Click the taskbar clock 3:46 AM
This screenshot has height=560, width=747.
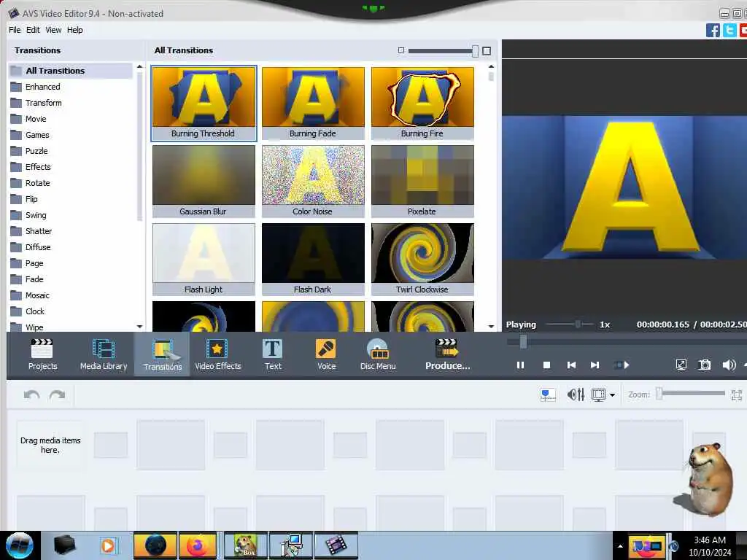point(709,540)
